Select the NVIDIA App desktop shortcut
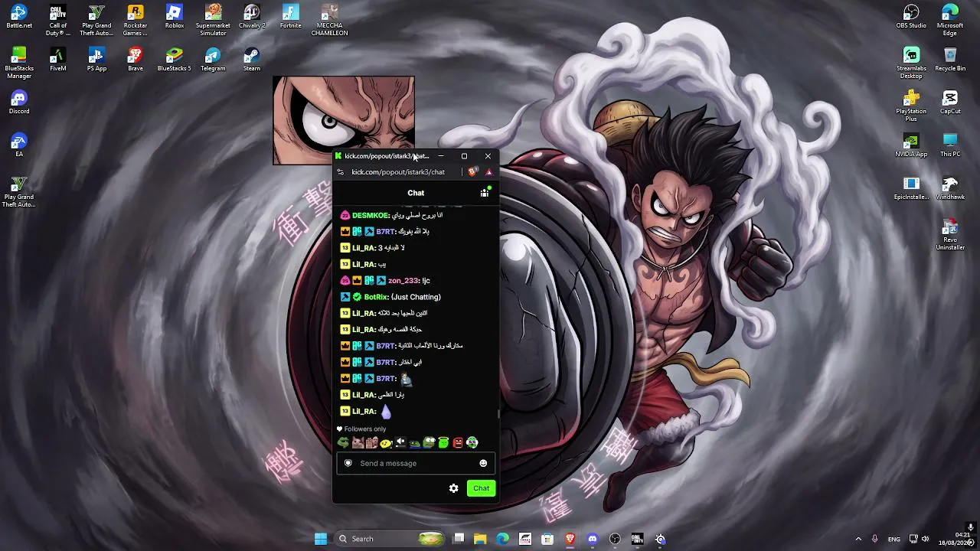The height and width of the screenshot is (551, 980). coord(911,145)
